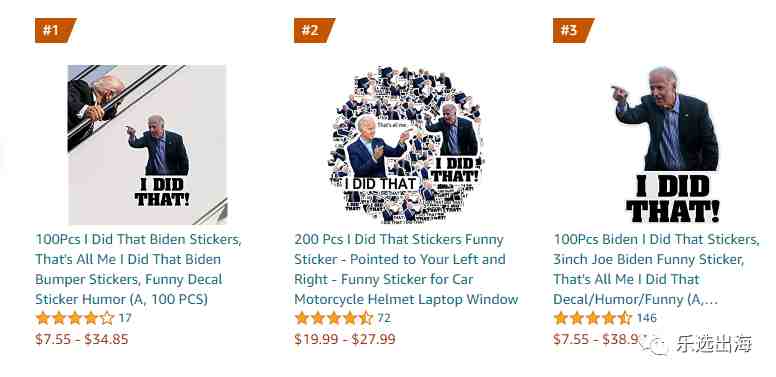Open the #3 ranked sticker product image
This screenshot has width=776, height=377.
(665, 144)
